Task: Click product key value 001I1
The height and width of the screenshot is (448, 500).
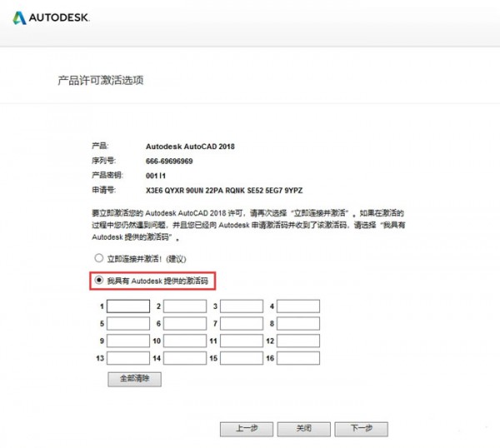Action: pyautogui.click(x=156, y=176)
